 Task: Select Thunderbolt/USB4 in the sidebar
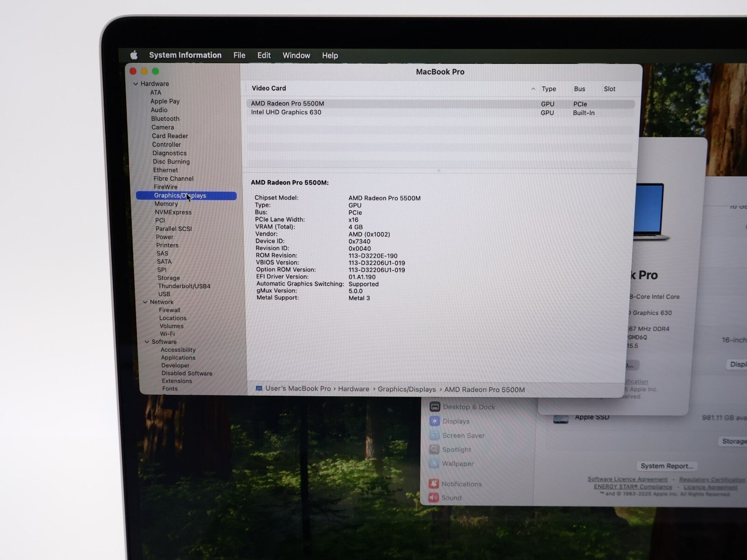point(184,286)
